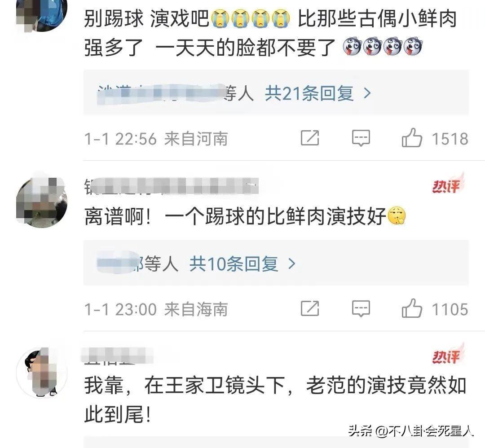Share the 23:00 comment from 海南
Image resolution: width=485 pixels, height=448 pixels.
[310, 308]
